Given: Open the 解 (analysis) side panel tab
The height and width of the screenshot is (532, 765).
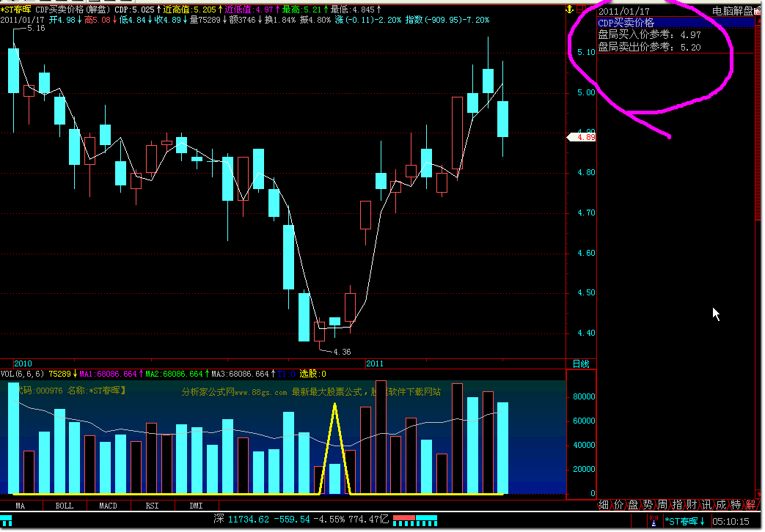Looking at the screenshot, I should pyautogui.click(x=750, y=505).
